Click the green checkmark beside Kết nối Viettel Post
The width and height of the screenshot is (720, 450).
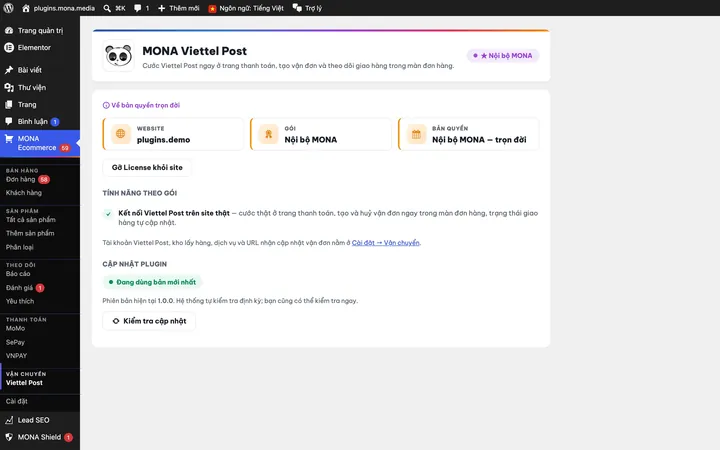point(108,214)
